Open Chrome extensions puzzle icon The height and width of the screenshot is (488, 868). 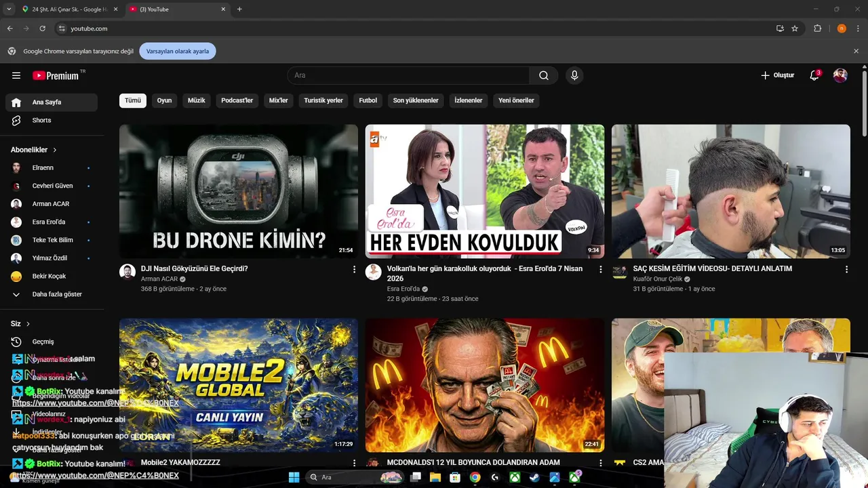coord(817,28)
